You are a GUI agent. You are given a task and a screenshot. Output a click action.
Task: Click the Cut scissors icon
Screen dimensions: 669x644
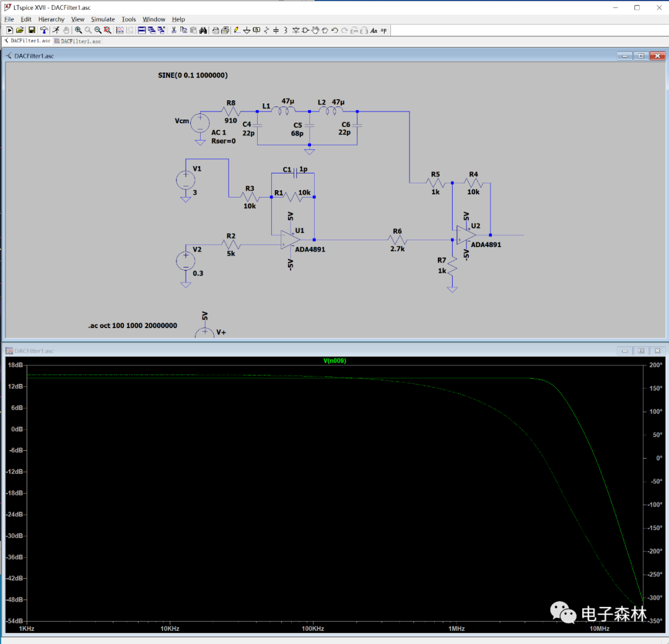tap(174, 30)
